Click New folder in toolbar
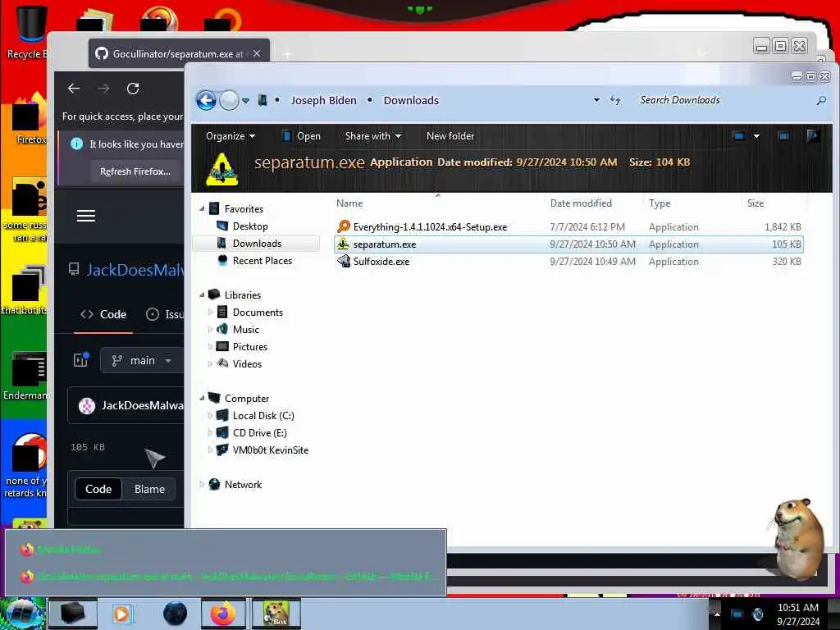 (x=450, y=136)
